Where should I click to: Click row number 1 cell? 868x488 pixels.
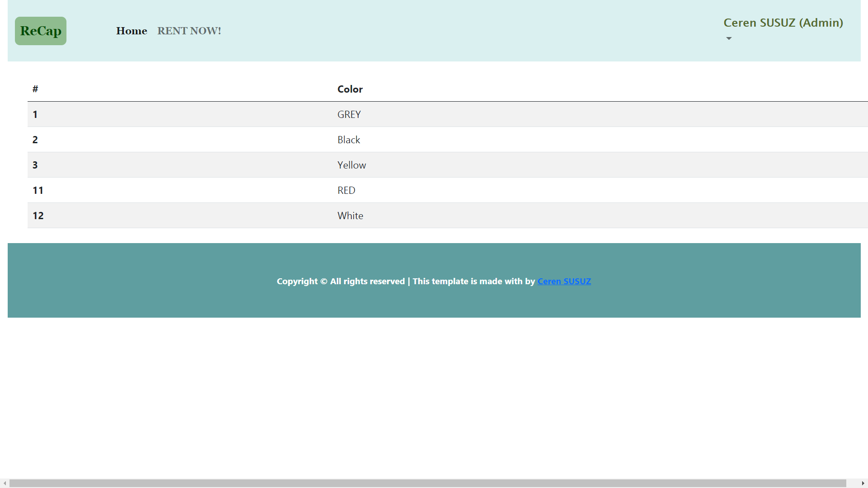(35, 114)
